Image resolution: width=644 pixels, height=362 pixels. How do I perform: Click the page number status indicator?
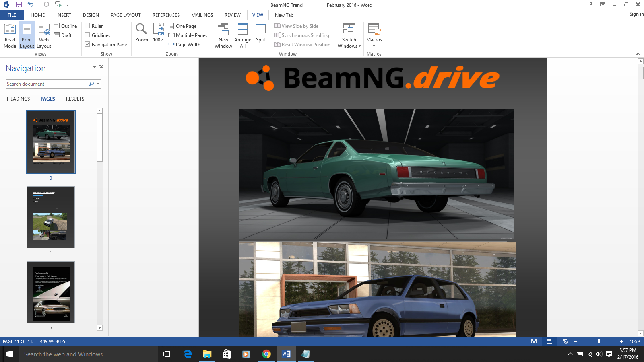coord(18,341)
